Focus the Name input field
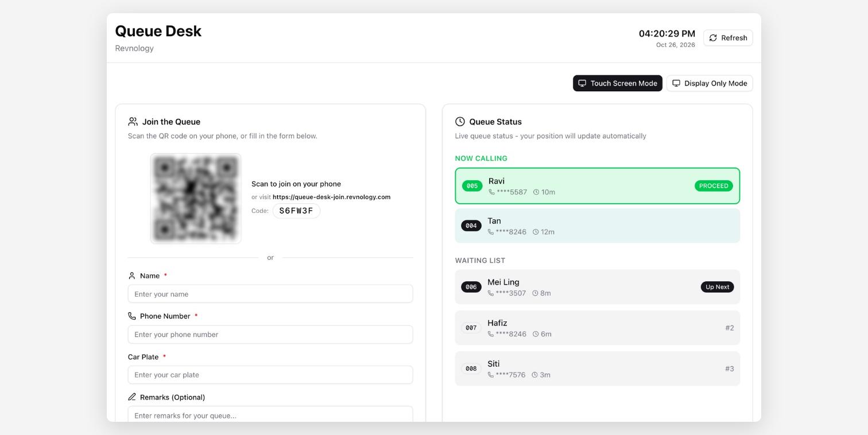868x435 pixels. click(x=270, y=294)
